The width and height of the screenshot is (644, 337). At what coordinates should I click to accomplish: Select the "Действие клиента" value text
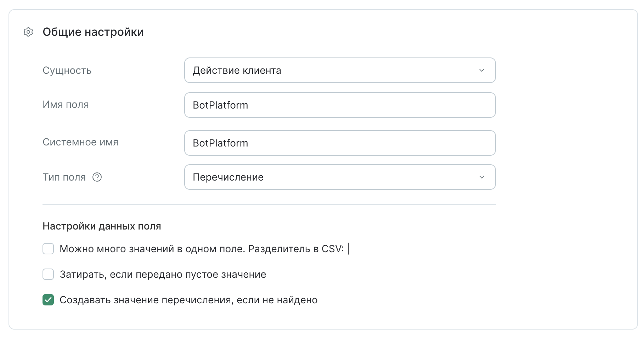tap(237, 70)
